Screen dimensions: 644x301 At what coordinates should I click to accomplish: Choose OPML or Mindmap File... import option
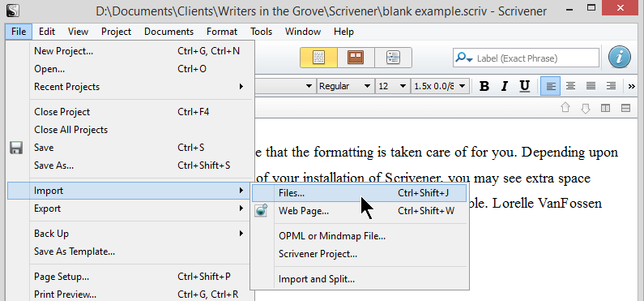pyautogui.click(x=360, y=236)
